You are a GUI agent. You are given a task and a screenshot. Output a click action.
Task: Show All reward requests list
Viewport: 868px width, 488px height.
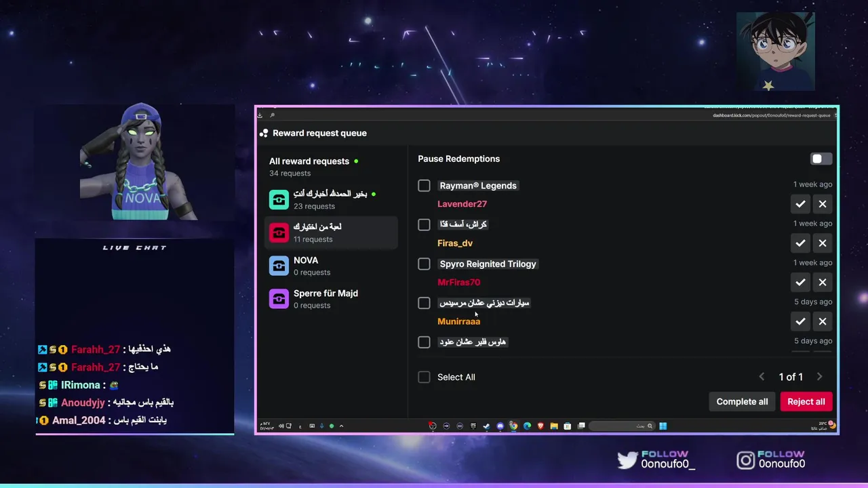point(332,167)
